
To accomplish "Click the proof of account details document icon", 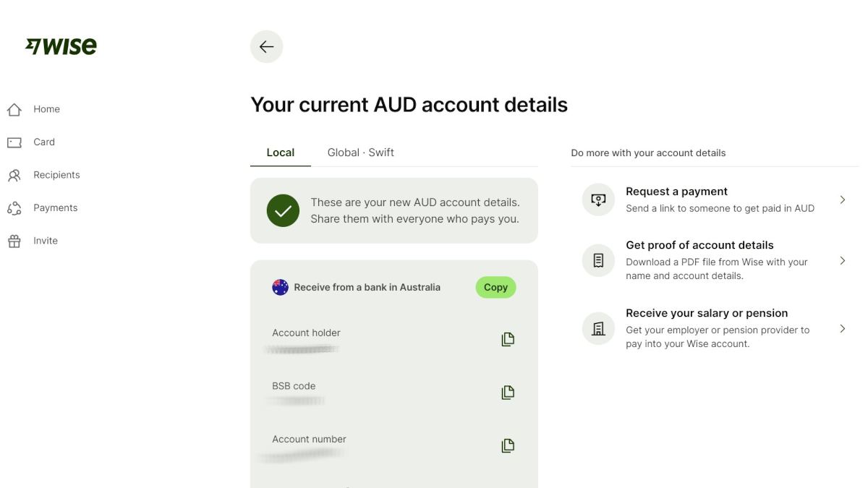I will [598, 260].
